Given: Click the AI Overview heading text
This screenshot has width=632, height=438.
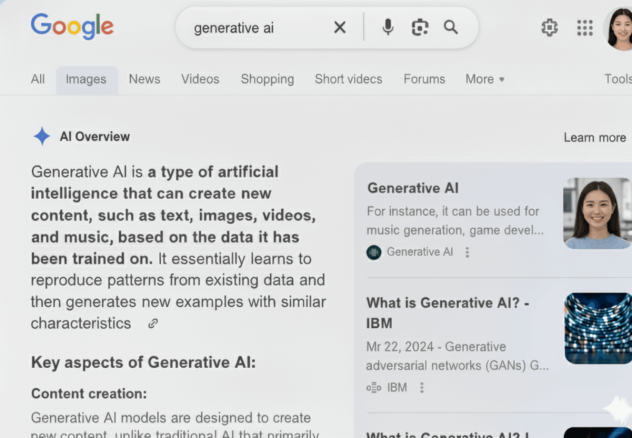Looking at the screenshot, I should click(x=95, y=137).
